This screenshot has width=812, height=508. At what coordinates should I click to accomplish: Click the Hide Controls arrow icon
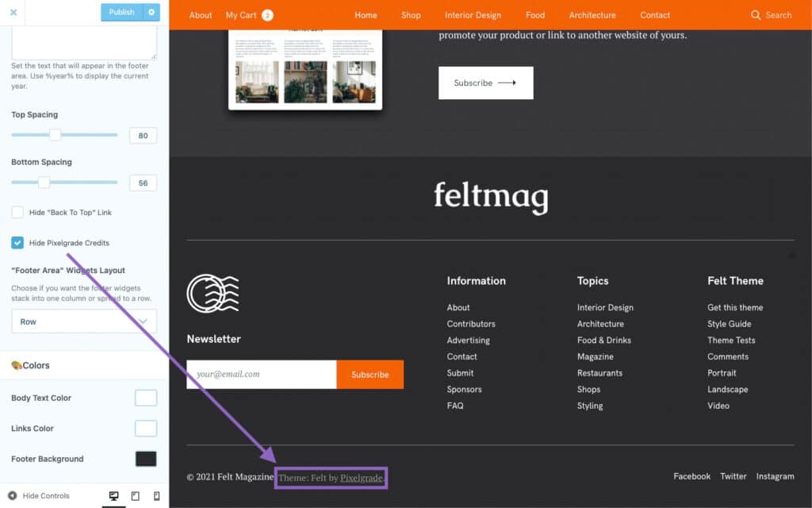click(13, 496)
